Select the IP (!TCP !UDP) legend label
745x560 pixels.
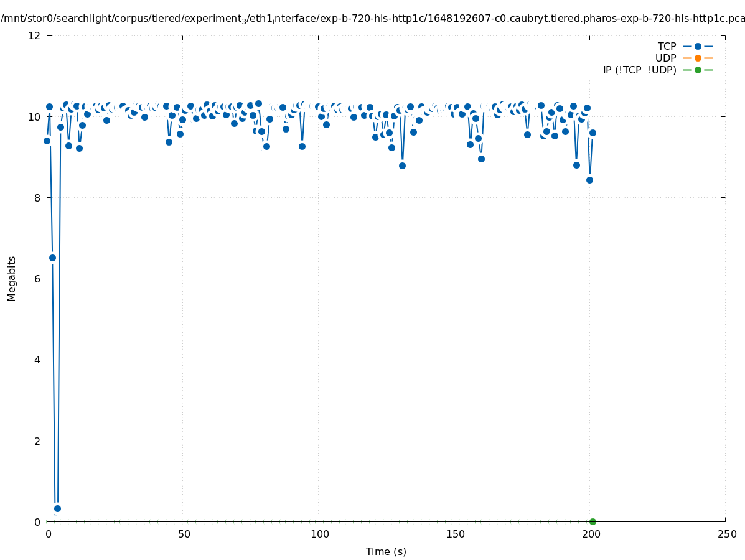tap(639, 70)
